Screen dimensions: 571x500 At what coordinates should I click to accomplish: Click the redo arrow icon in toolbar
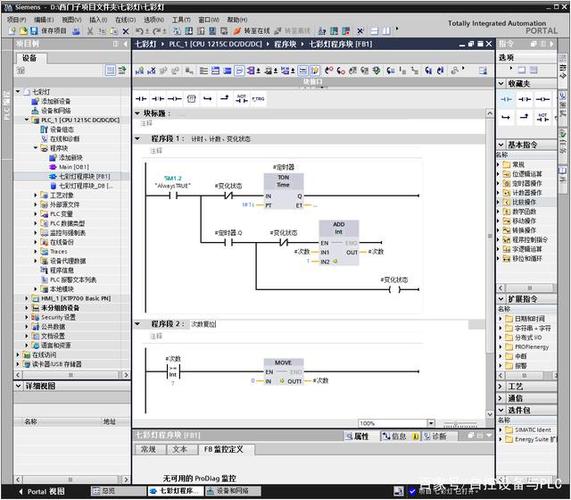(x=157, y=31)
